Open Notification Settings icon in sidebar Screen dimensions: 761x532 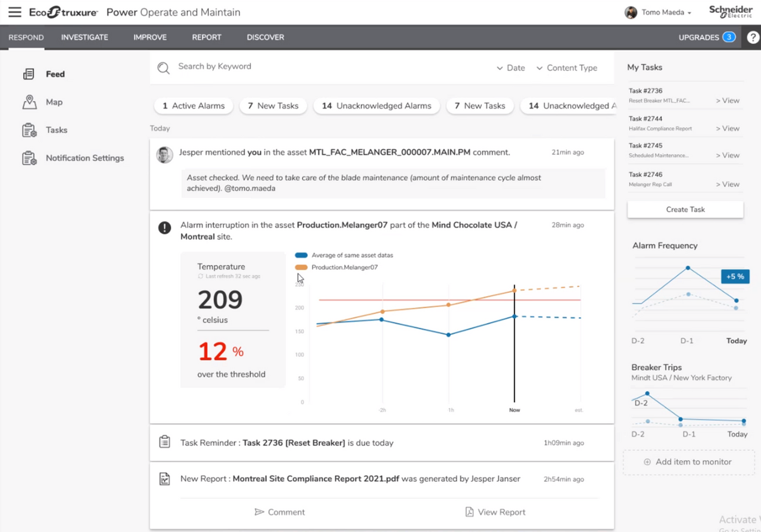coord(29,158)
